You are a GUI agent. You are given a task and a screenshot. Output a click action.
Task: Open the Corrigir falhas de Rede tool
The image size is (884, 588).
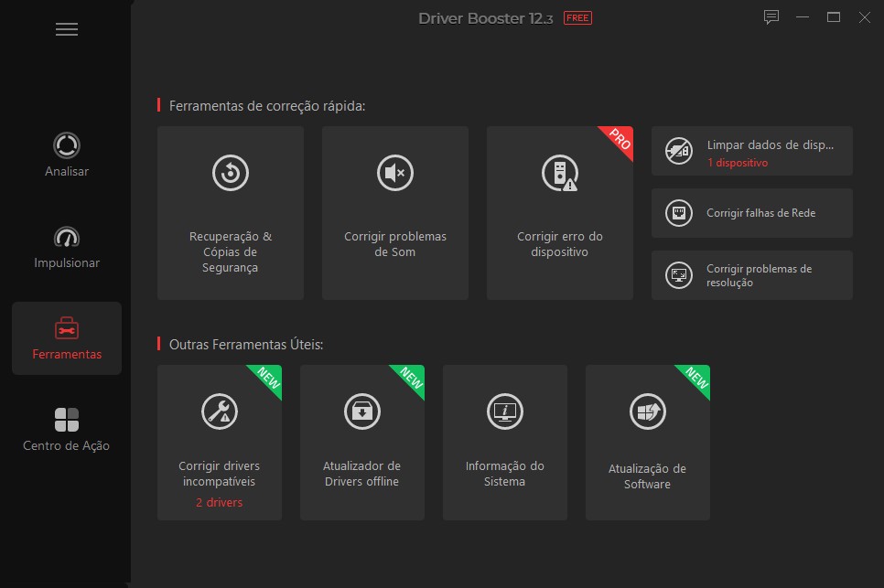tap(751, 213)
